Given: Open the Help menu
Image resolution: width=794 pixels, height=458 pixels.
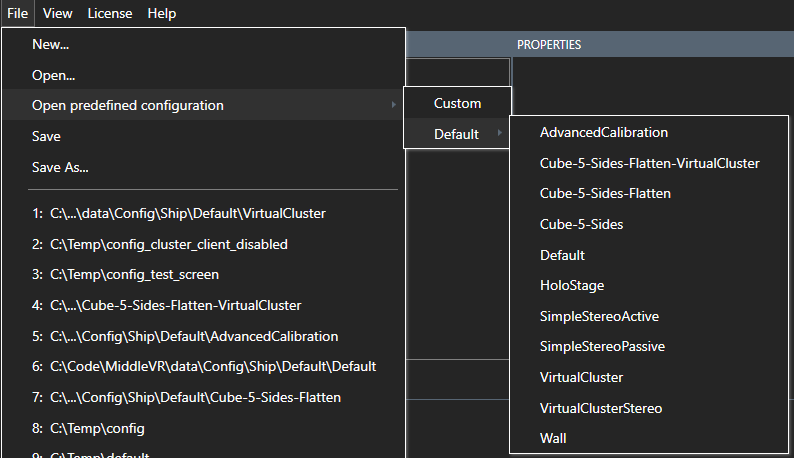Looking at the screenshot, I should tap(161, 13).
